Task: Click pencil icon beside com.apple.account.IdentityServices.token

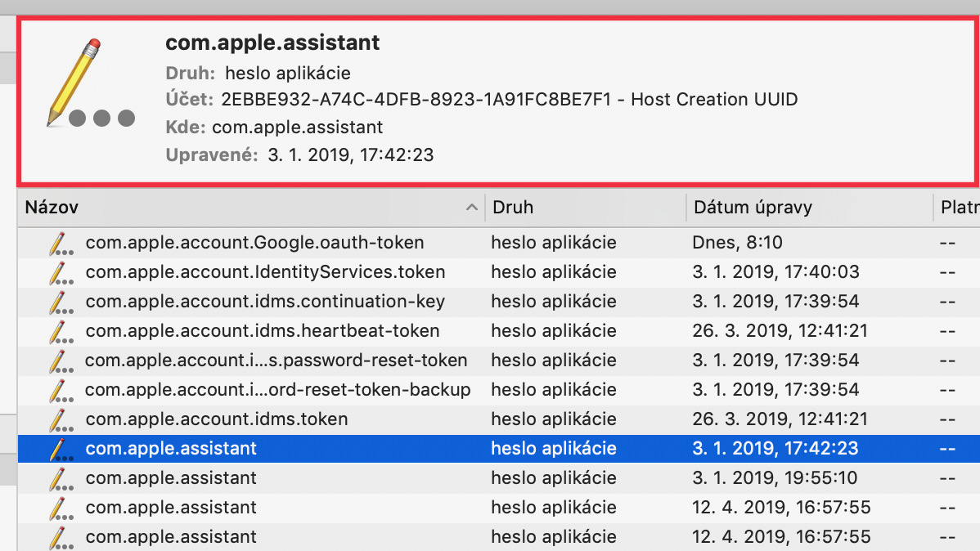Action: pyautogui.click(x=61, y=272)
